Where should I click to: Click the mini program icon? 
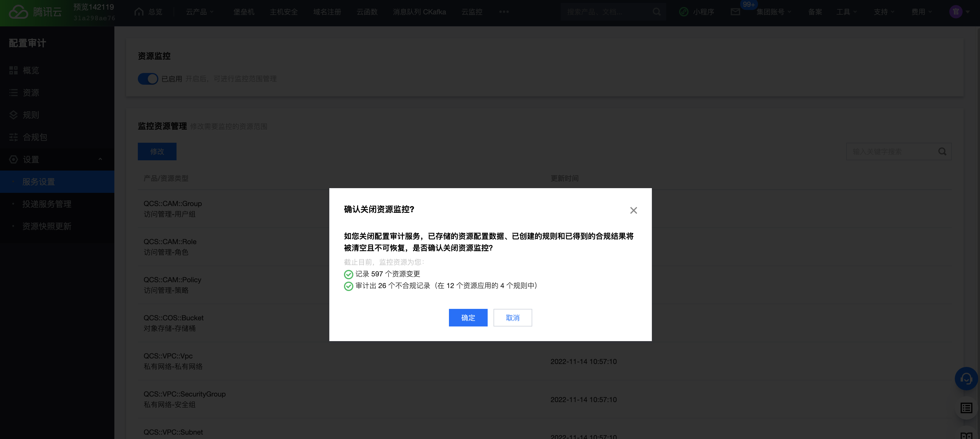point(684,12)
